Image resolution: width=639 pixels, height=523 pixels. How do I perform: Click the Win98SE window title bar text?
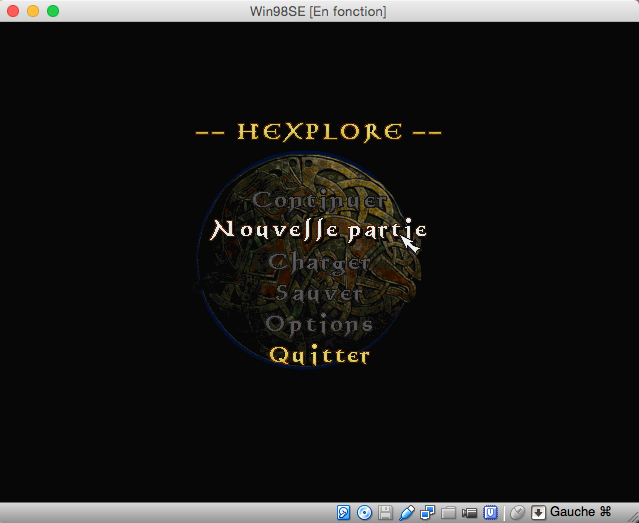click(x=318, y=11)
